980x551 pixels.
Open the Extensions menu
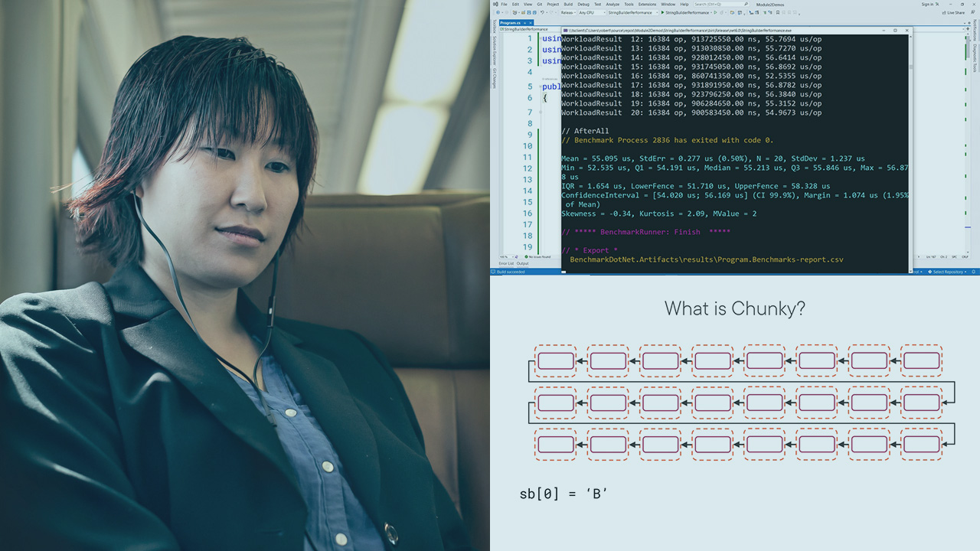click(x=648, y=4)
